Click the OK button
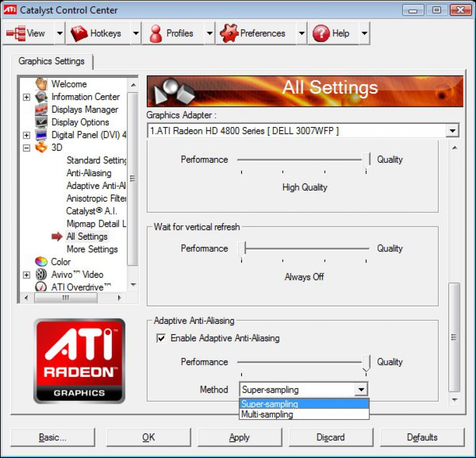 pos(149,437)
